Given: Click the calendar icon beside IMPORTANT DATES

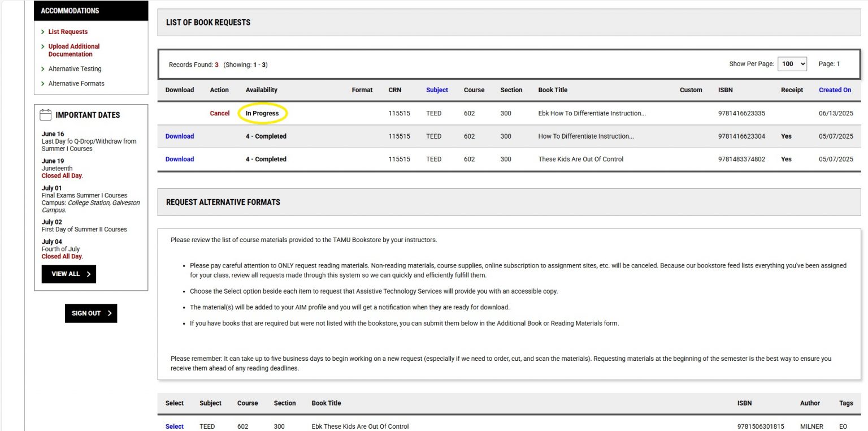Looking at the screenshot, I should (46, 114).
